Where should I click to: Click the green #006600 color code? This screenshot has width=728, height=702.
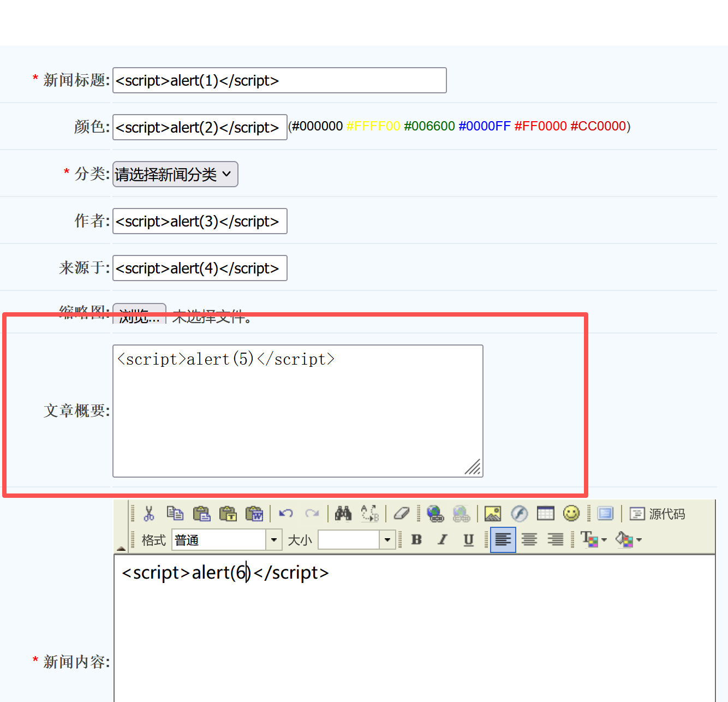[x=429, y=126]
